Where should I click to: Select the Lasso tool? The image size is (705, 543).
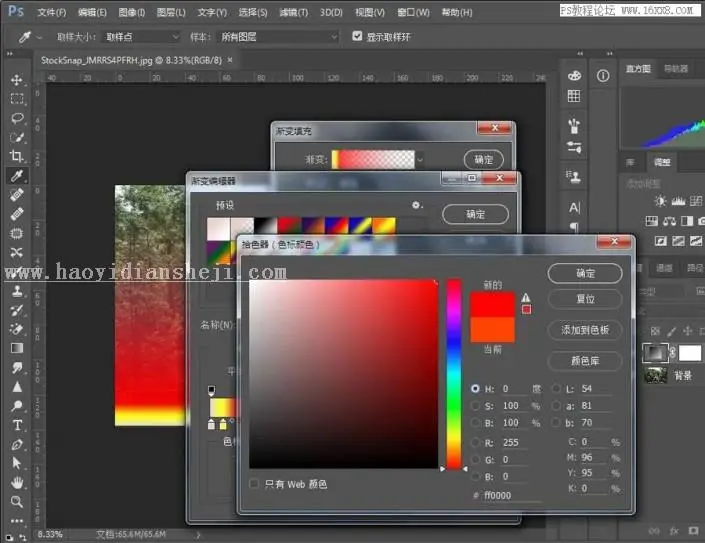[x=17, y=118]
